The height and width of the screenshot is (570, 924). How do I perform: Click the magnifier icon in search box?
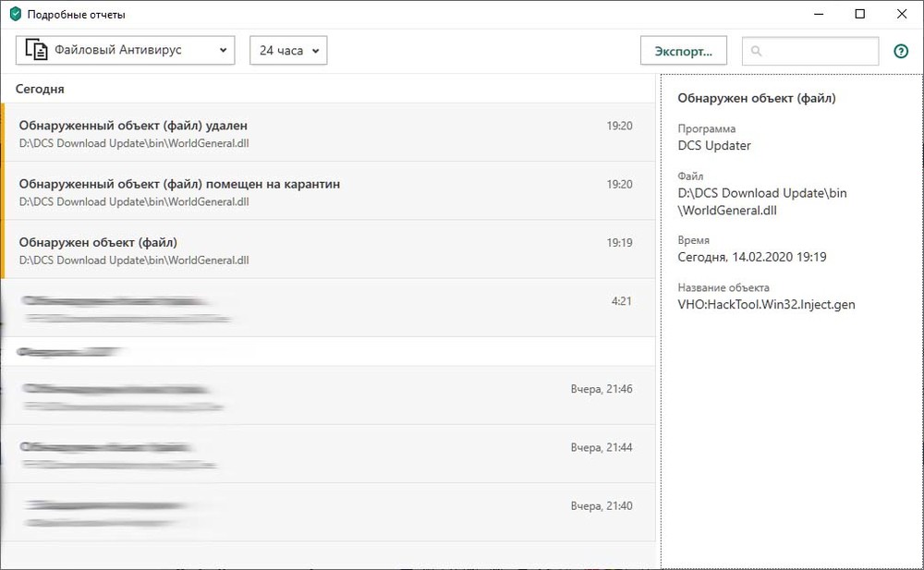[757, 52]
